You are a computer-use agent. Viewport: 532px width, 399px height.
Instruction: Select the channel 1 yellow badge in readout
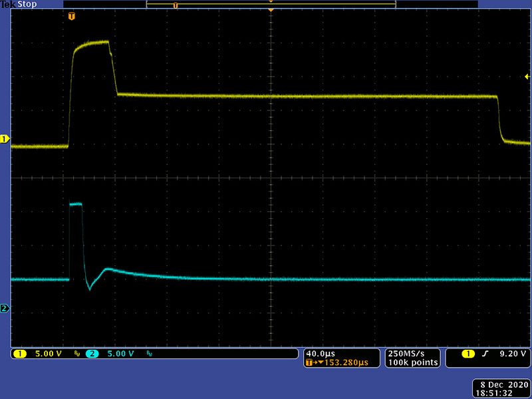tap(20, 354)
